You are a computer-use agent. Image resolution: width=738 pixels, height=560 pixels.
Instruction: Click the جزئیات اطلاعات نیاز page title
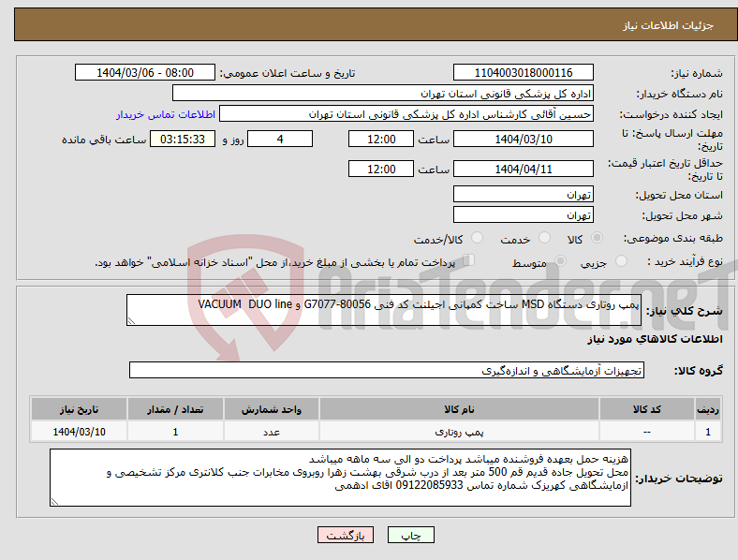coord(669,25)
